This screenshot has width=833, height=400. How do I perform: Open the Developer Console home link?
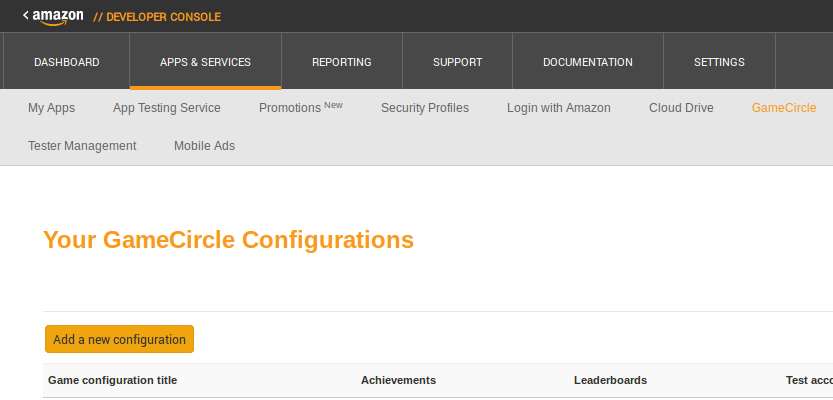pyautogui.click(x=157, y=17)
